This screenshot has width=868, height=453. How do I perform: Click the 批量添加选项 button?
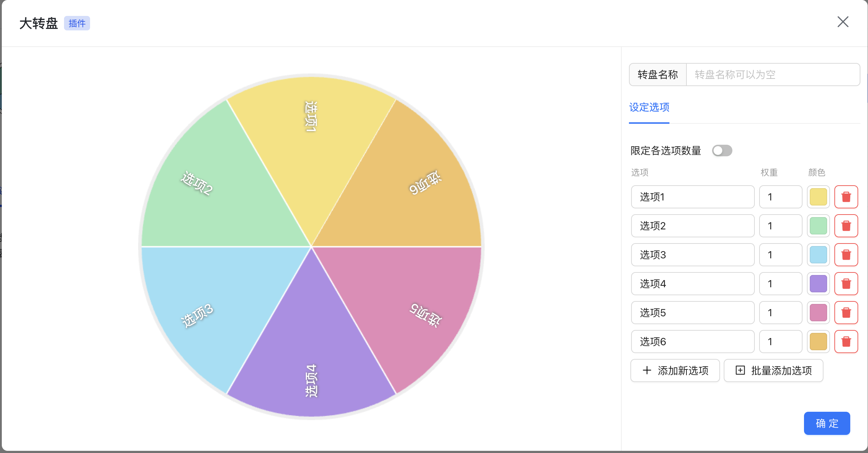point(773,371)
